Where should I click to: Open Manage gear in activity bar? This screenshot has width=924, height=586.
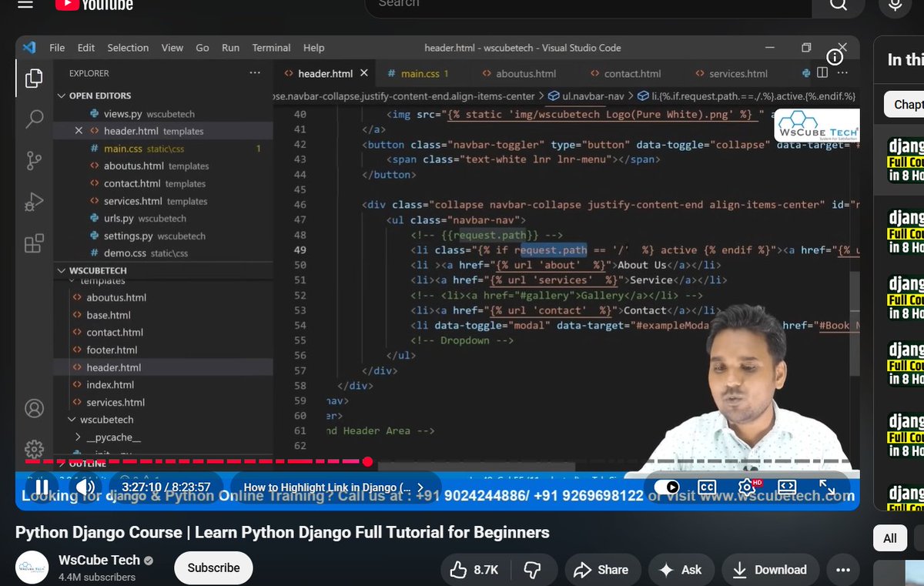34,449
